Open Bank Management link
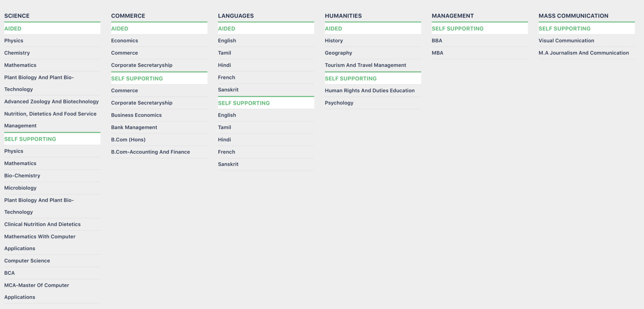 click(x=134, y=127)
